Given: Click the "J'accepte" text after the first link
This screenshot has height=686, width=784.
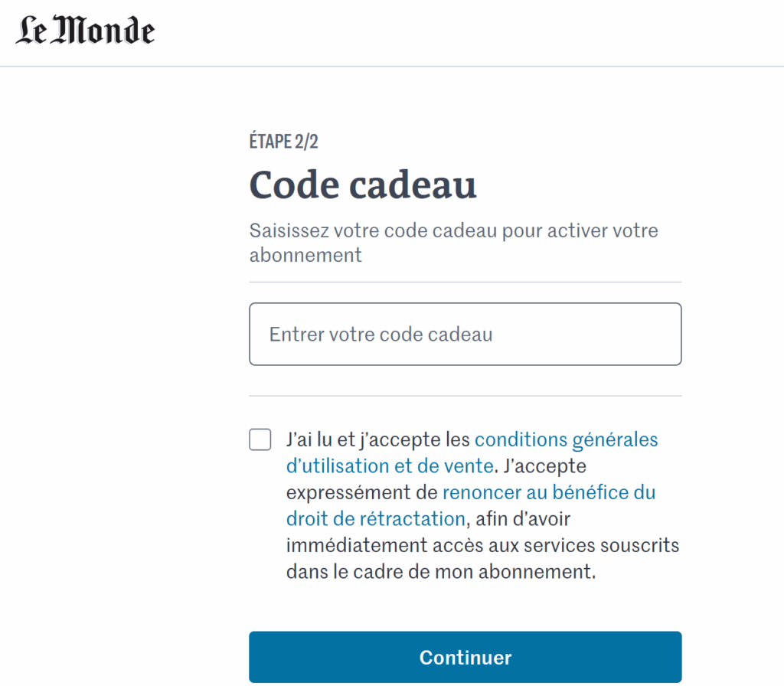Looking at the screenshot, I should click(545, 466).
